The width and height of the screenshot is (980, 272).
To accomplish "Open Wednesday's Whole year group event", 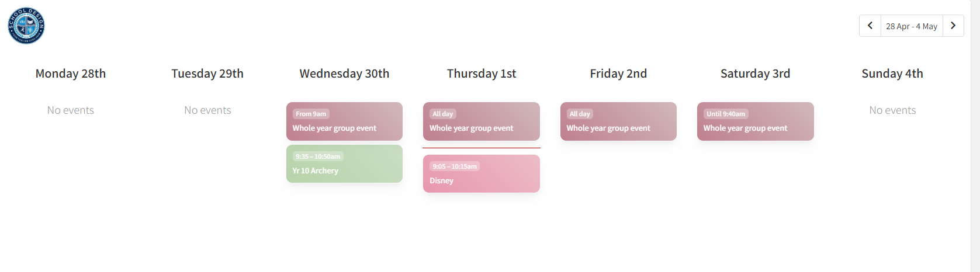I will 344,122.
